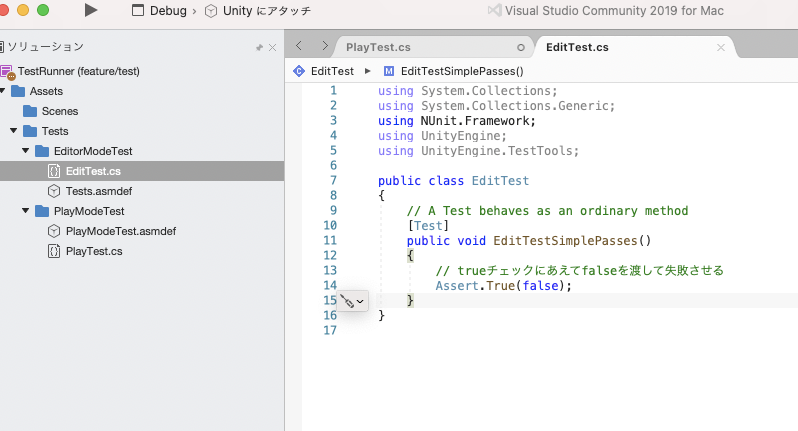Collapse the EditorModeTest folder
This screenshot has width=798, height=431.
tap(25, 151)
